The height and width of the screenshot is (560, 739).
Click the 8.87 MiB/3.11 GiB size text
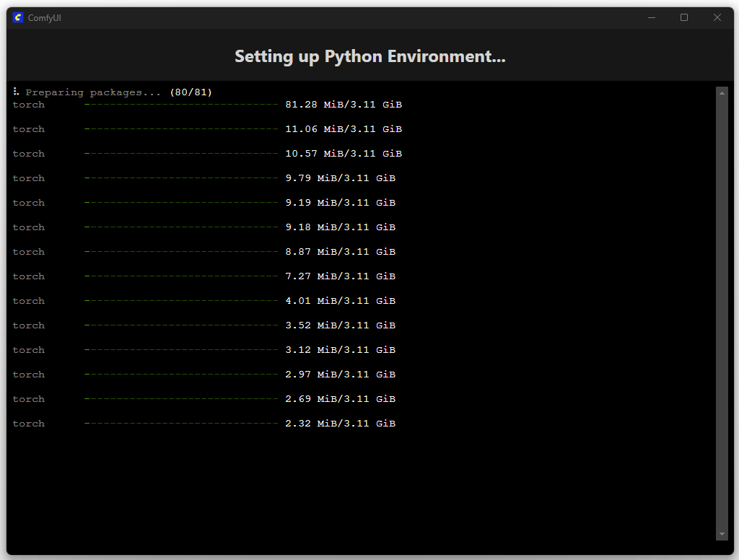(340, 252)
